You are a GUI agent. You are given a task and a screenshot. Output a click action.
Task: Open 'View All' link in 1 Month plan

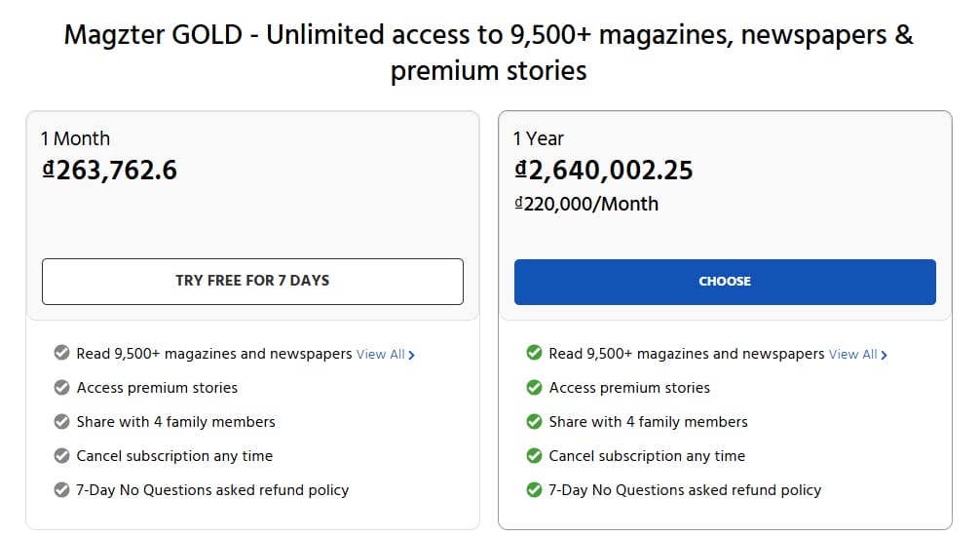tap(385, 355)
